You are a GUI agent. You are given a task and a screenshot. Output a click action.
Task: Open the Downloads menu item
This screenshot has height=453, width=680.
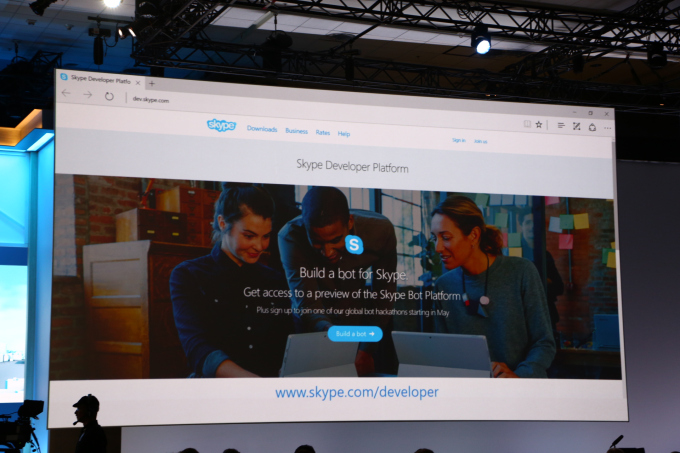pos(262,129)
